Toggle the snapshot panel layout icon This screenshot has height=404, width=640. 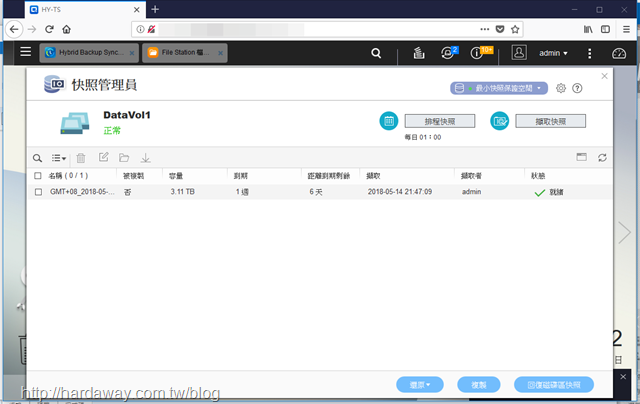click(x=582, y=157)
